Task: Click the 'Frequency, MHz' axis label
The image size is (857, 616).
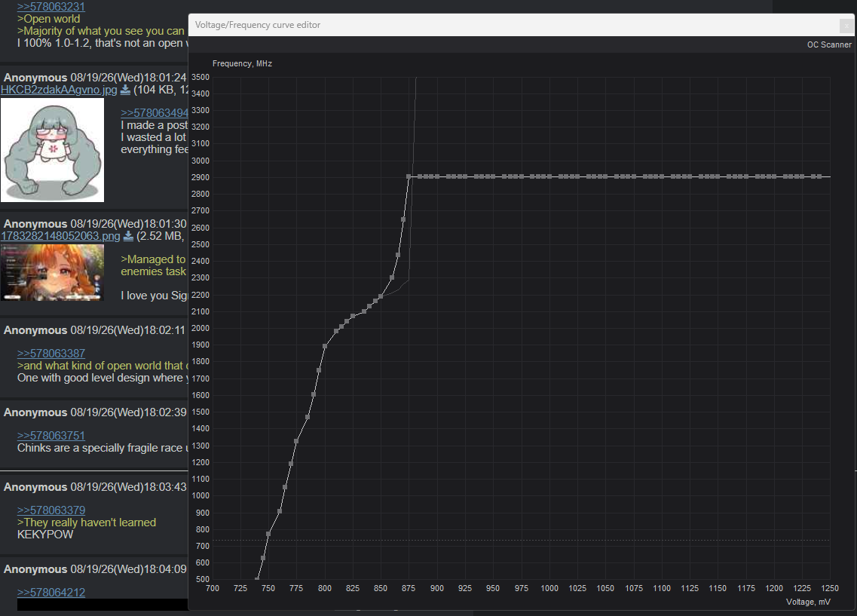Action: [242, 63]
